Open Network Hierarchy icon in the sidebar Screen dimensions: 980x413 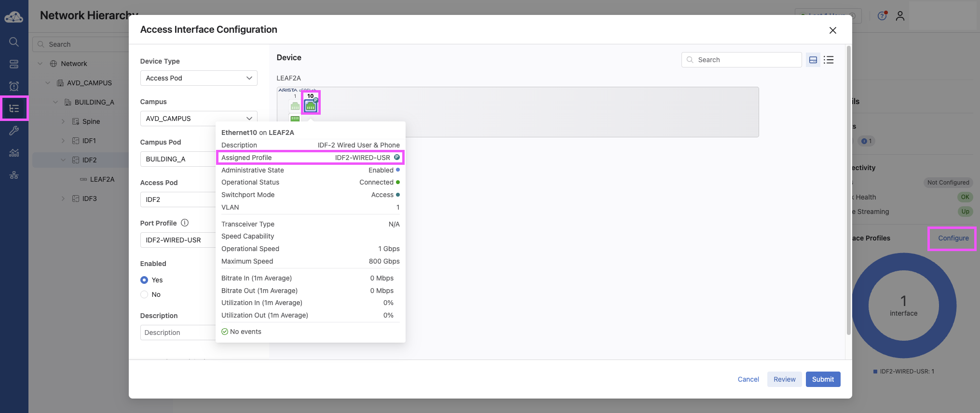(x=14, y=108)
